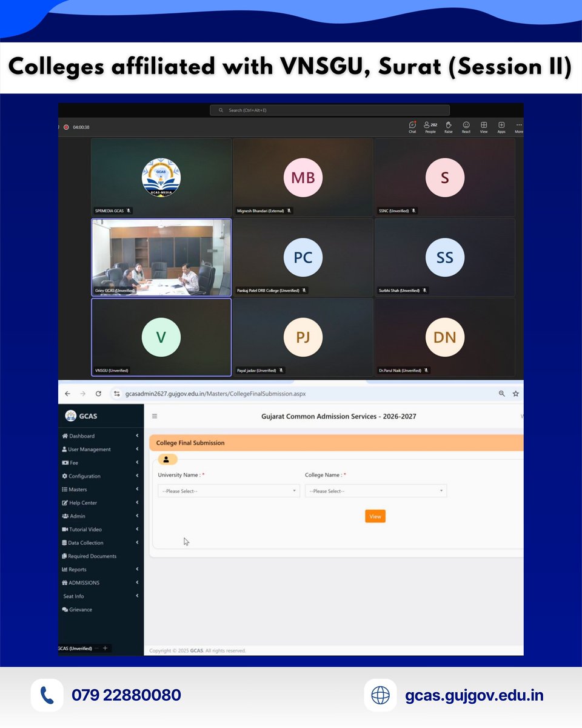The height and width of the screenshot is (728, 582).
Task: Click the phone icon in the footer
Action: tap(47, 695)
